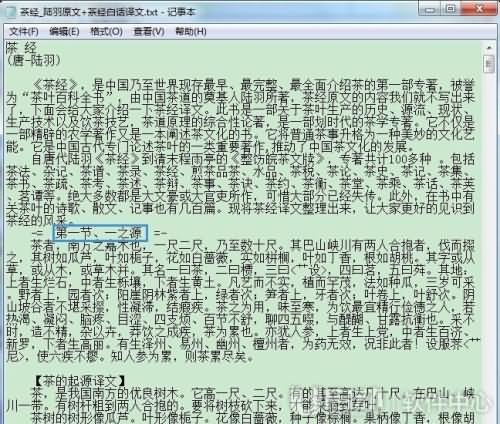Click the text '第一节、一之源' heading
Image resolution: width=500 pixels, height=424 pixels.
99,233
